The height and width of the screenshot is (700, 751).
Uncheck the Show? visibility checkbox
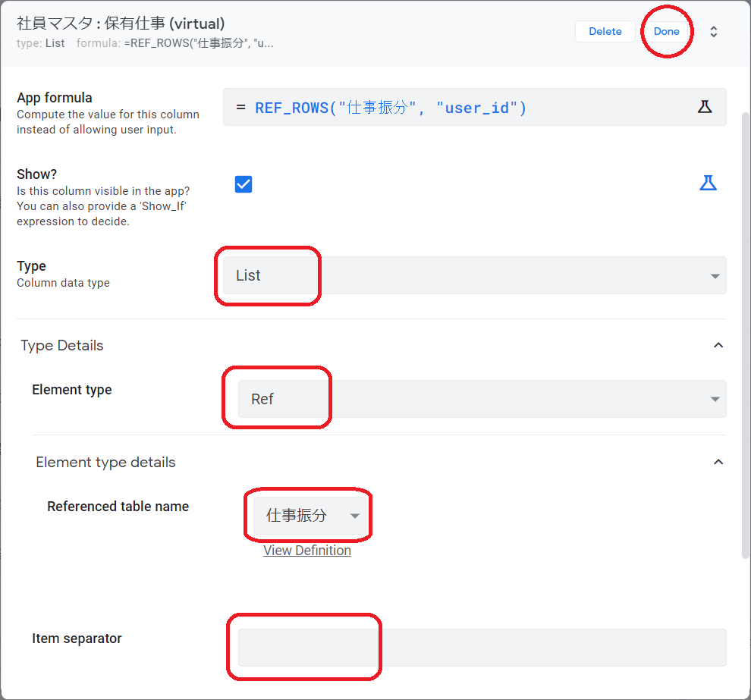[x=244, y=184]
